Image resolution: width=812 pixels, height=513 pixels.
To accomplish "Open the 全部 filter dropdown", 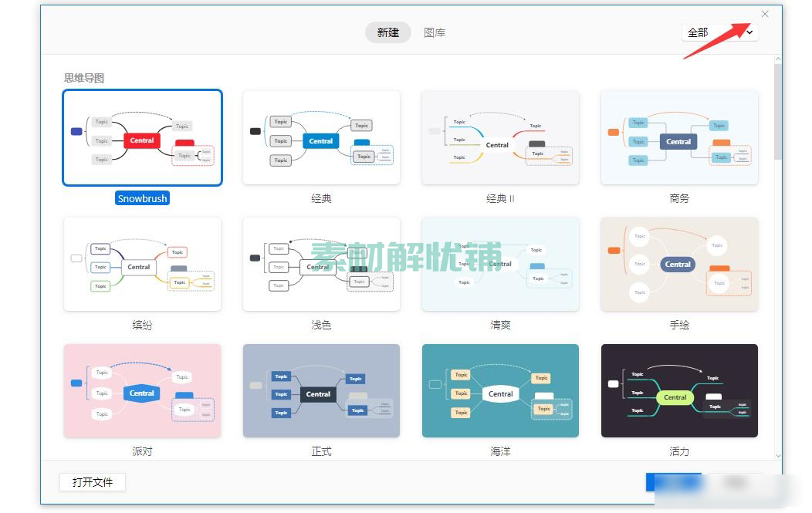I will pyautogui.click(x=720, y=32).
